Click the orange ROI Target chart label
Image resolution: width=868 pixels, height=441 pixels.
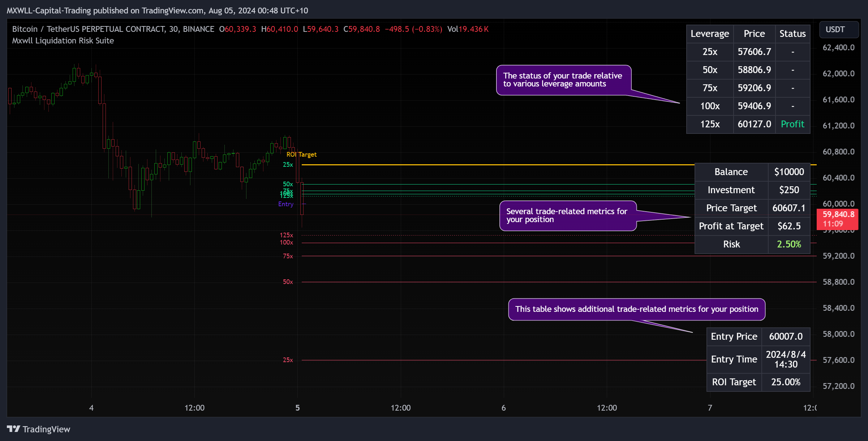301,154
